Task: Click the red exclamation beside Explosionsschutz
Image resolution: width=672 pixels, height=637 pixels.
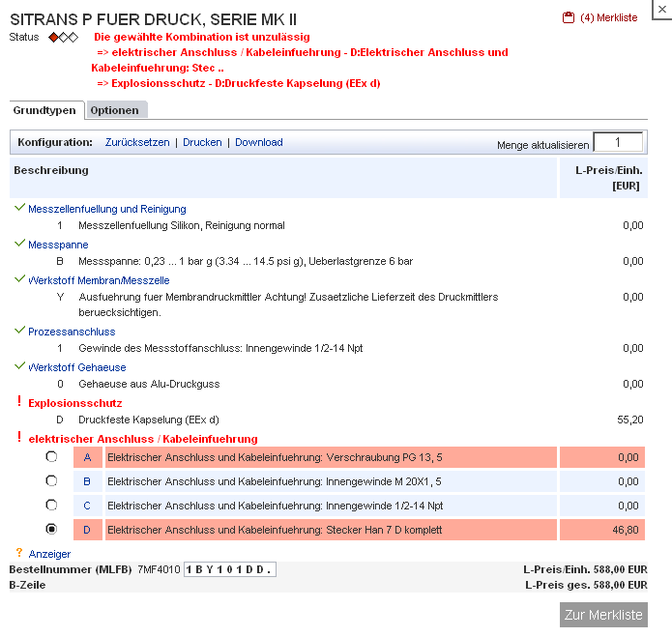Action: coord(19,402)
